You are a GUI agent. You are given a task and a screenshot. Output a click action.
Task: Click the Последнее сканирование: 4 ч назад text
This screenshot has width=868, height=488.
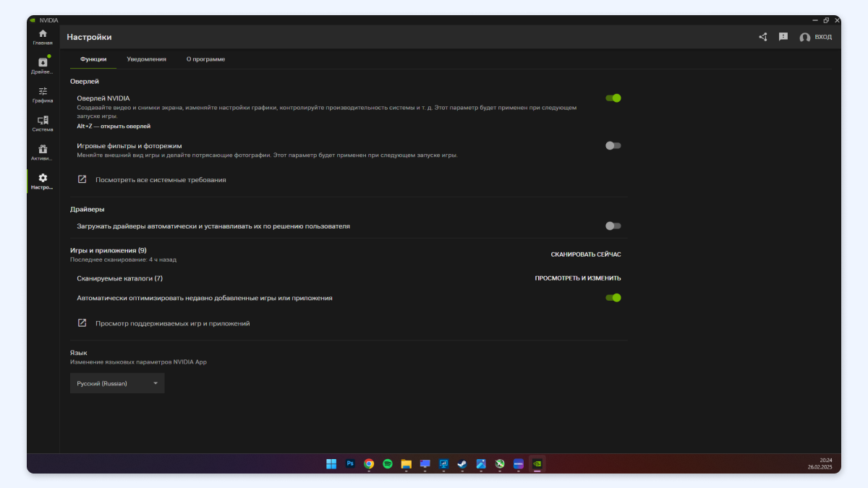tap(123, 260)
